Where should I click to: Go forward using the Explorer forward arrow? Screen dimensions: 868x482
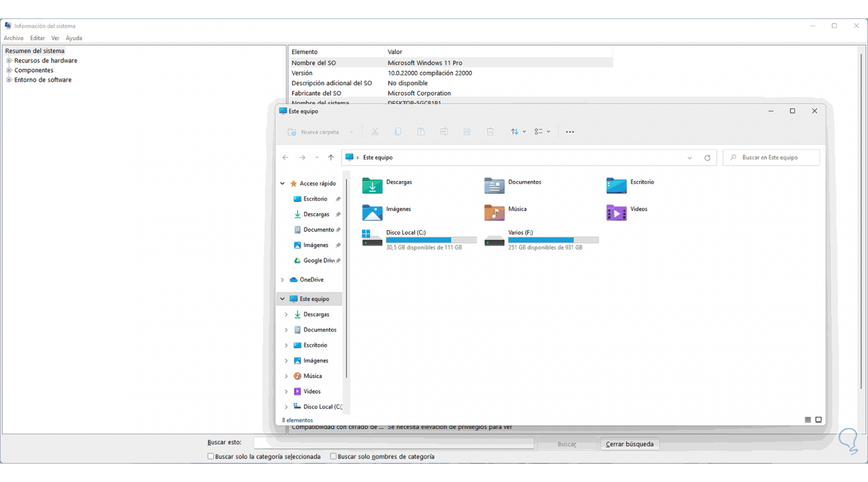302,157
